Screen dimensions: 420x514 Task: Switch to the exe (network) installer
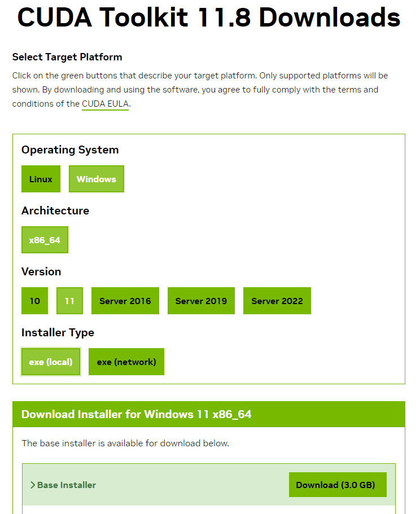[x=126, y=361]
